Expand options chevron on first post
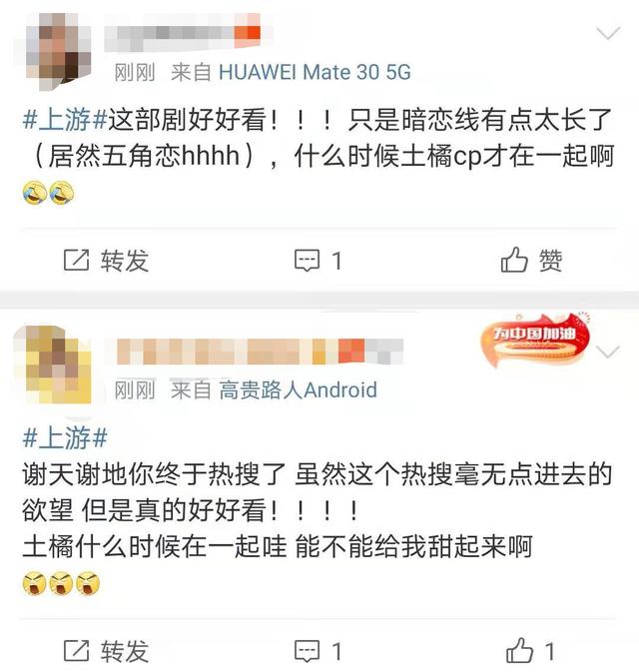This screenshot has height=672, width=639. (608, 33)
